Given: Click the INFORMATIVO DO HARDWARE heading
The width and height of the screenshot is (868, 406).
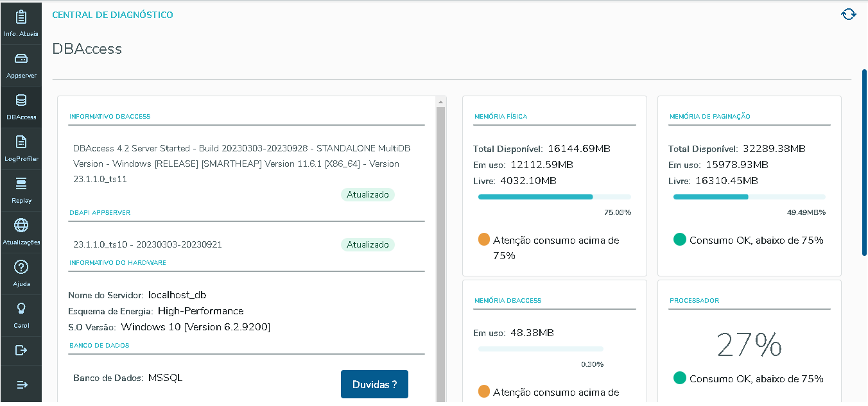Looking at the screenshot, I should 117,262.
